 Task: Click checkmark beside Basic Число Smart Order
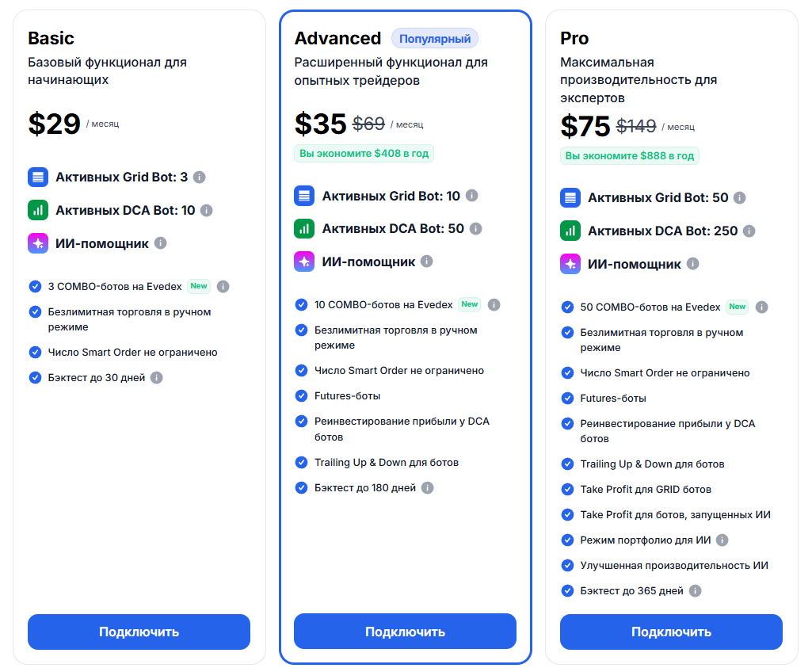pyautogui.click(x=35, y=353)
